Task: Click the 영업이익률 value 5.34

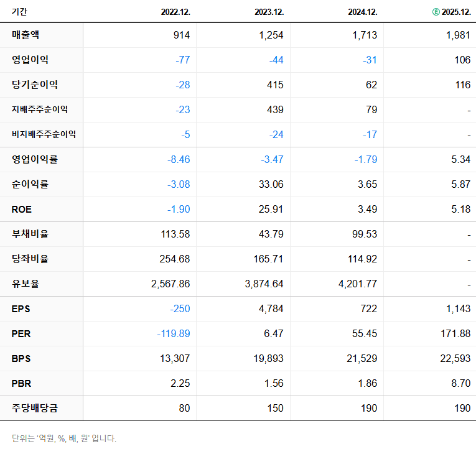Action: tap(461, 160)
